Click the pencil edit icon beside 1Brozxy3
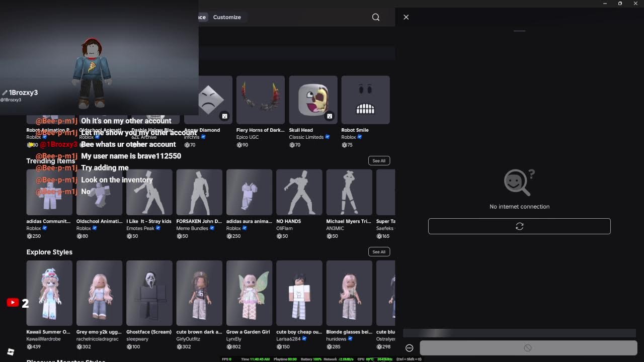The height and width of the screenshot is (362, 644). point(5,93)
